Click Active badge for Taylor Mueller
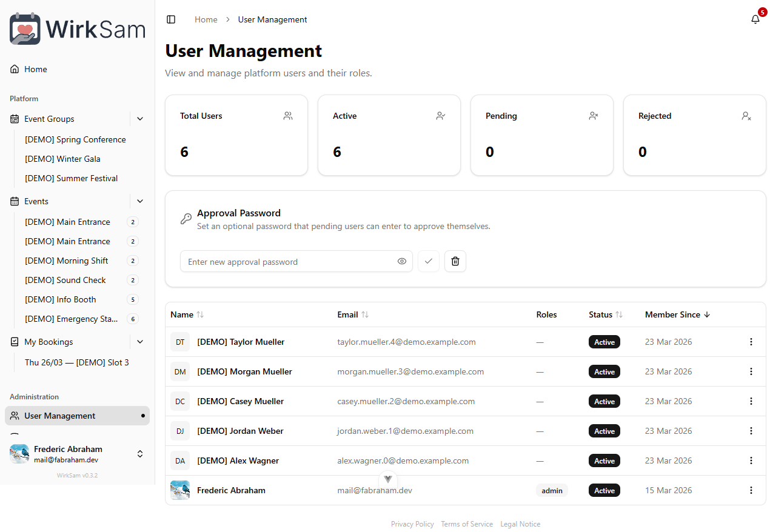 pyautogui.click(x=604, y=342)
